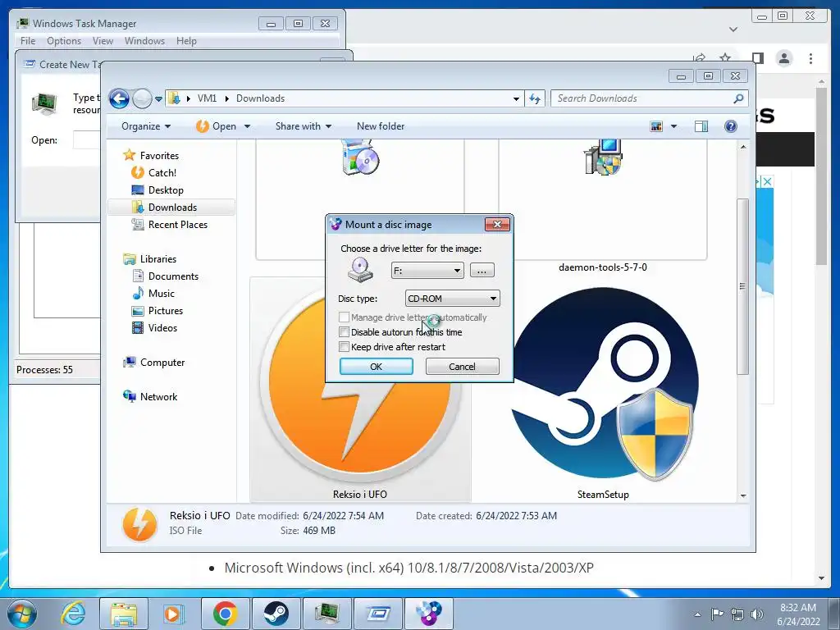Open recent locations dropdown beside Forward arrow
Image resolution: width=840 pixels, height=630 pixels.
pos(158,99)
